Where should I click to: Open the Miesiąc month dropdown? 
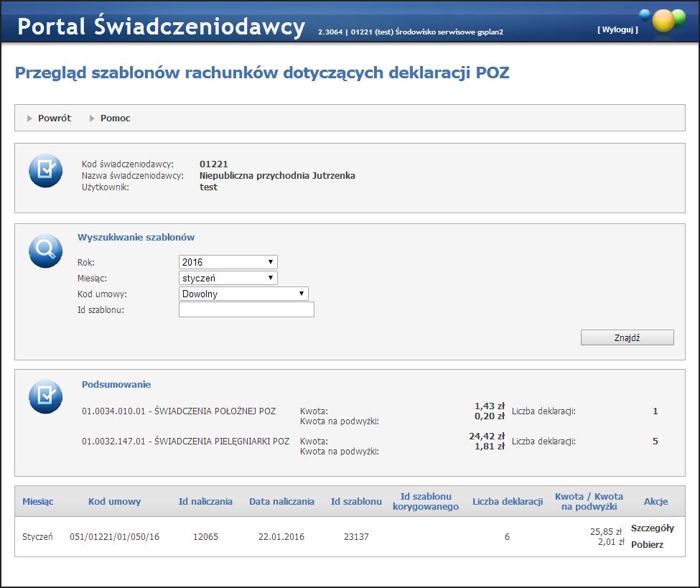(228, 278)
